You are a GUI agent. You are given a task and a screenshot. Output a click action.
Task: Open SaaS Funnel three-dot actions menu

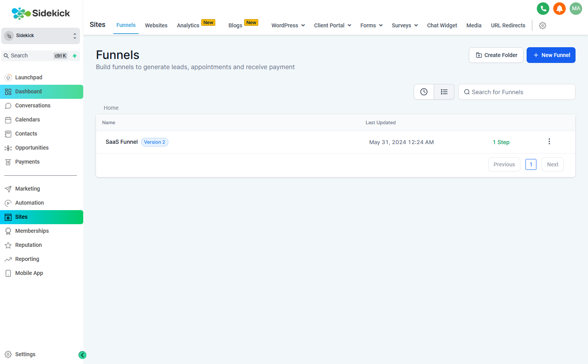(x=549, y=141)
